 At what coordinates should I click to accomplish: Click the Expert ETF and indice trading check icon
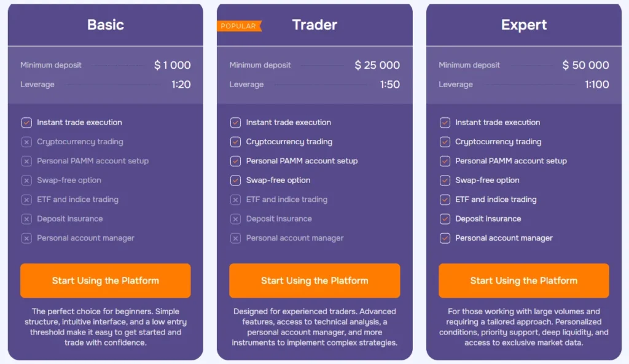(x=445, y=199)
